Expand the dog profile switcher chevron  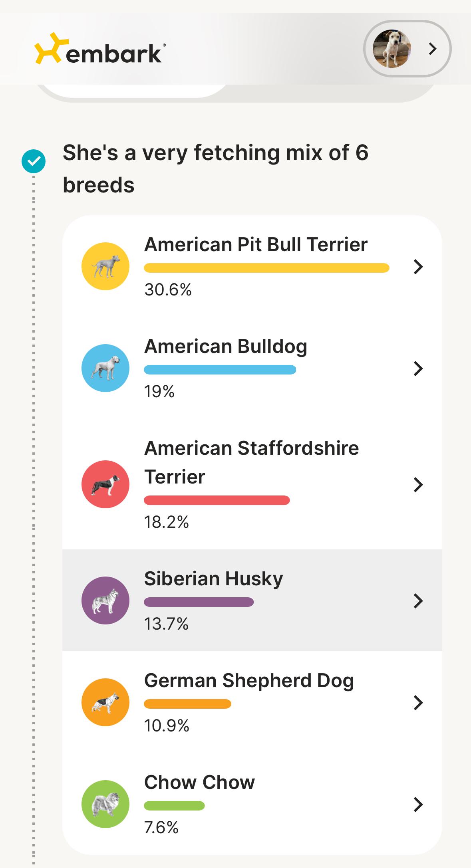pyautogui.click(x=432, y=49)
